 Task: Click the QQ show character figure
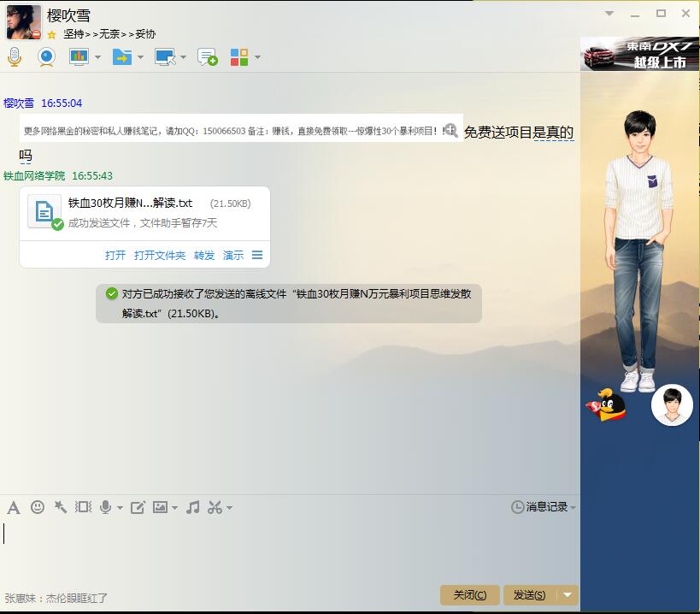(x=638, y=251)
